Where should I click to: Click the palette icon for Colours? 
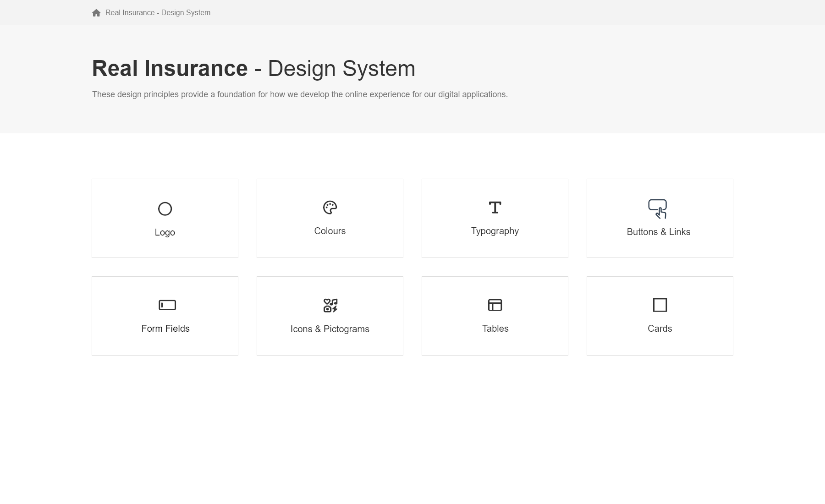click(x=330, y=208)
